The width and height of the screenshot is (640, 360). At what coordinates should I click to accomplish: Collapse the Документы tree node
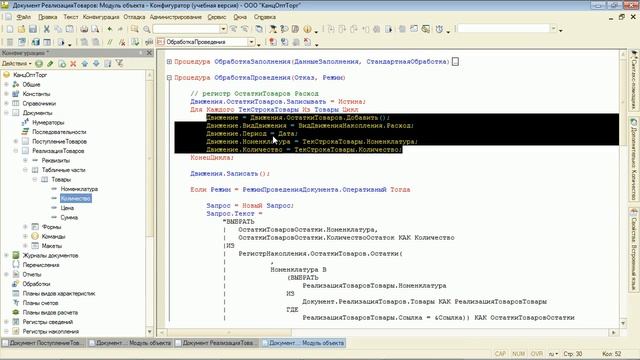[7, 113]
